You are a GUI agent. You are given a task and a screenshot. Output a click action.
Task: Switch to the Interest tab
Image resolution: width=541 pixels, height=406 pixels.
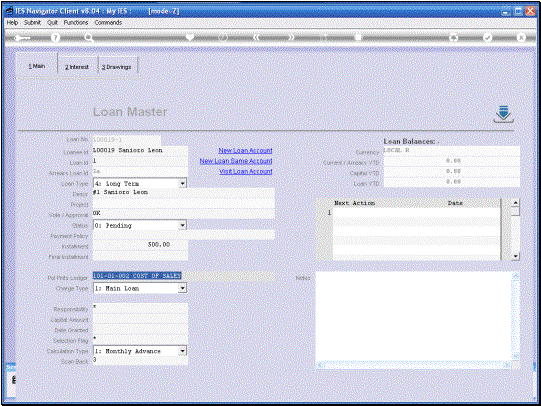[x=77, y=67]
